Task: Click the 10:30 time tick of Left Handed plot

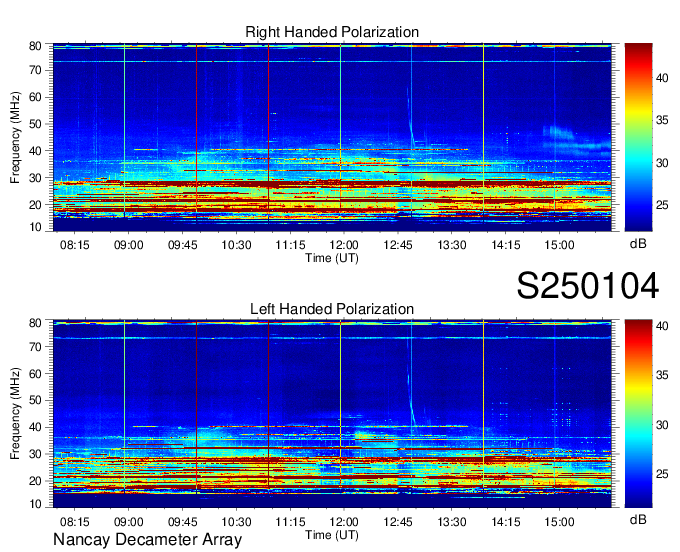Action: 236,522
